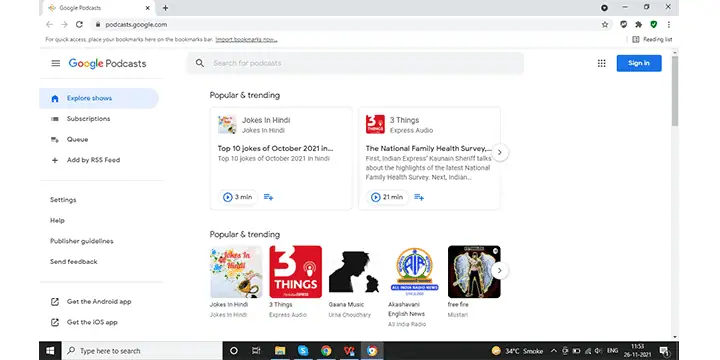Open Jokes In Hindi small card logo
This screenshot has width=720, height=360.
click(227, 124)
